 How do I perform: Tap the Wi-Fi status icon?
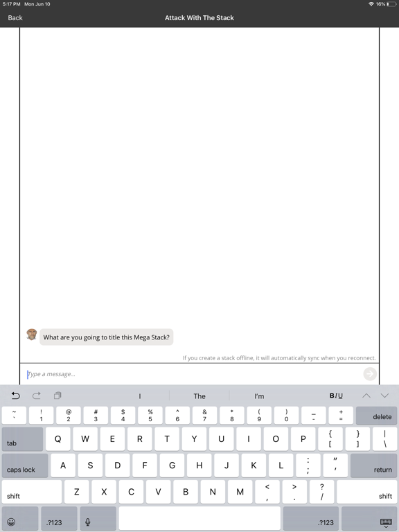[371, 4]
